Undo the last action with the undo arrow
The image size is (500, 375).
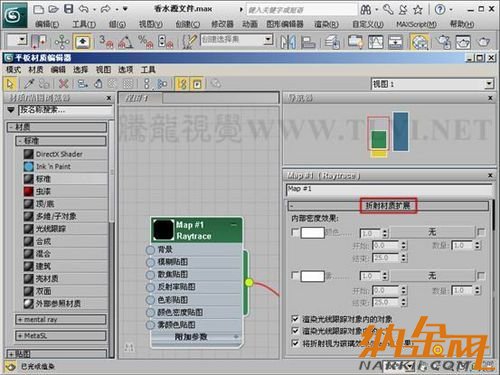point(83,9)
